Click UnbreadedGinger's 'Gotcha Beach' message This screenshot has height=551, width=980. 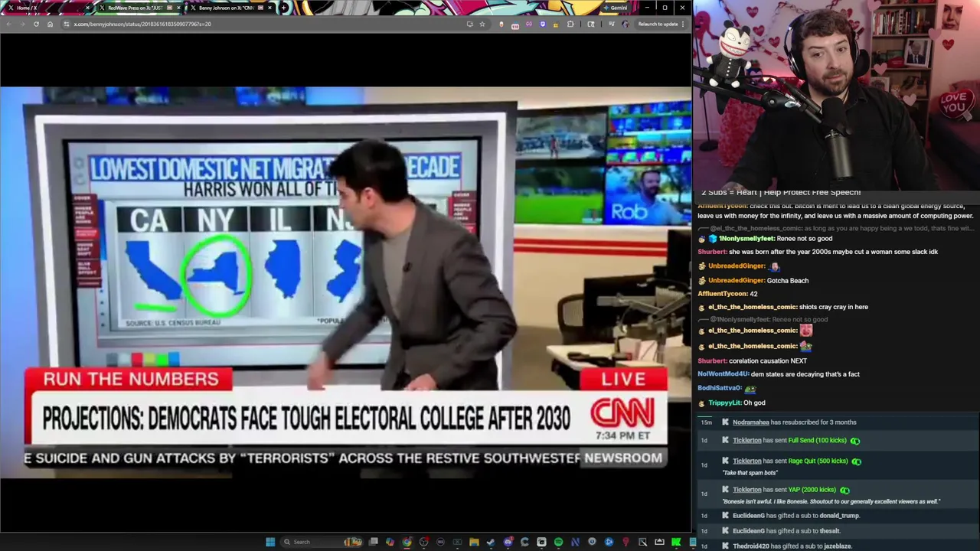787,281
